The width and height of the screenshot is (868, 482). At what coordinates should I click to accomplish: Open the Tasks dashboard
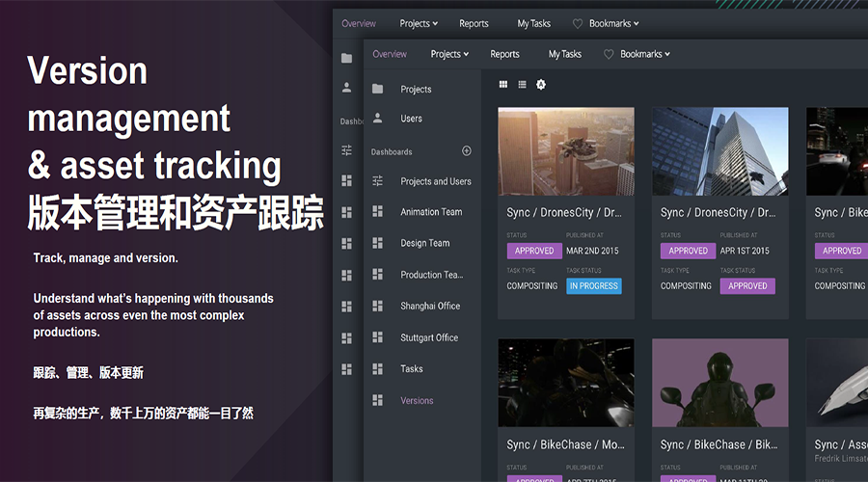tap(411, 368)
